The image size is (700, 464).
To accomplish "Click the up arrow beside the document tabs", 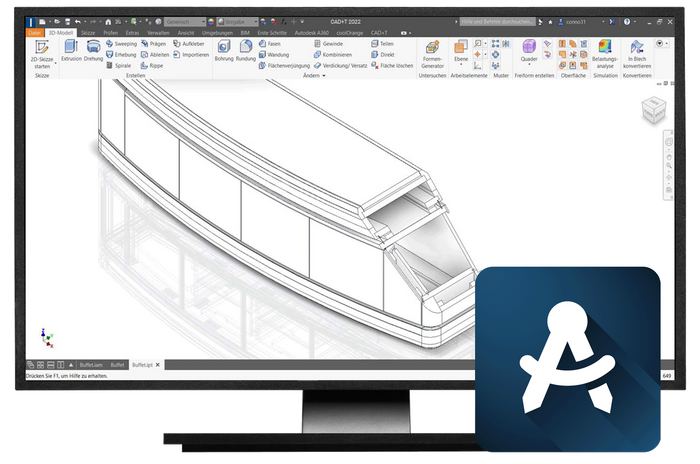I will [x=71, y=365].
